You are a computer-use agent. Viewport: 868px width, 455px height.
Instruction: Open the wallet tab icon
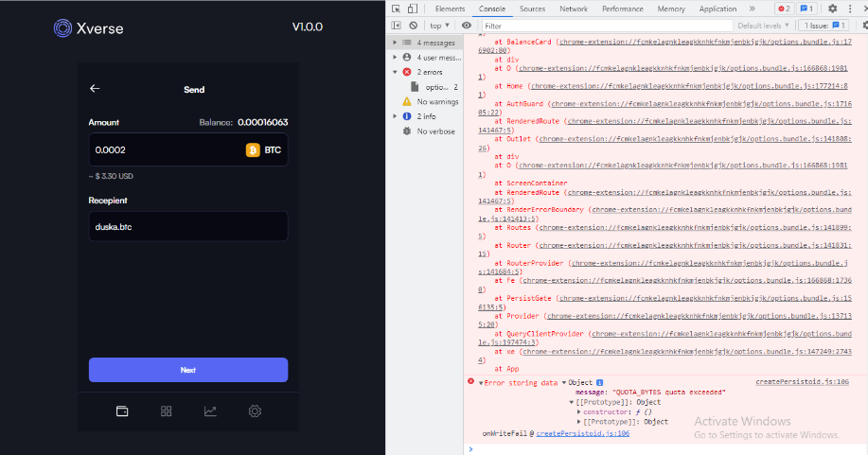(x=122, y=411)
